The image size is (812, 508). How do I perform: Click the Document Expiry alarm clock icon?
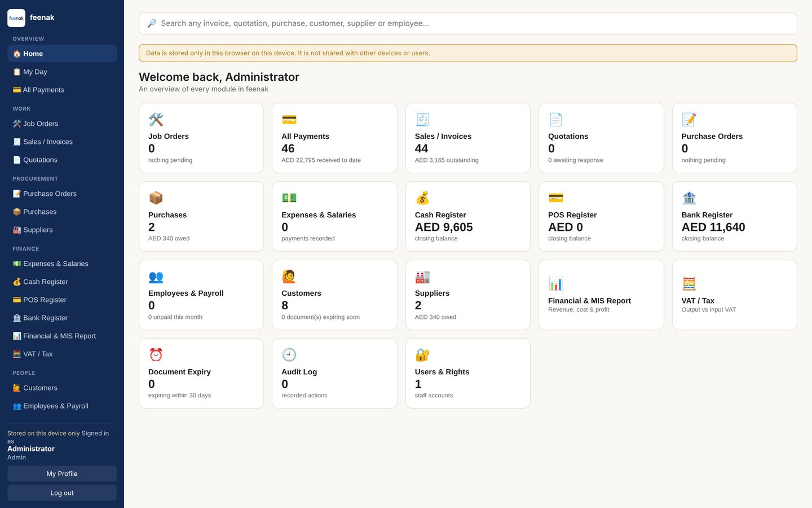click(x=156, y=355)
